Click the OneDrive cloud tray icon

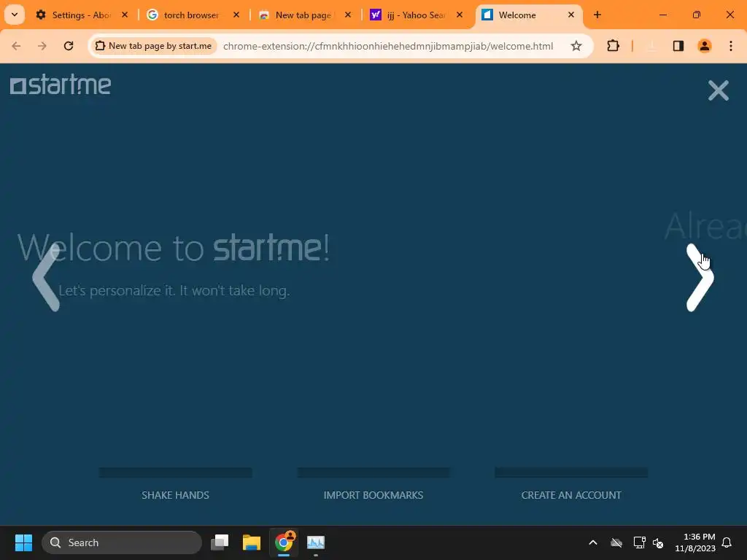pyautogui.click(x=616, y=542)
